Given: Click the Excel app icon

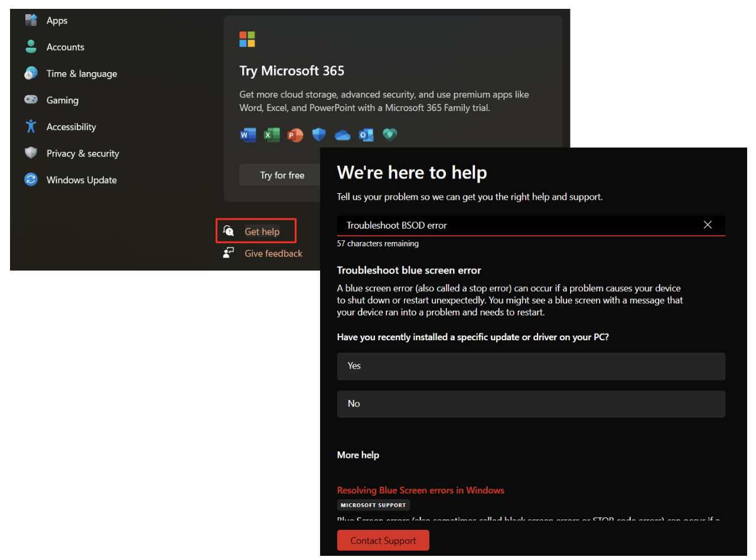Looking at the screenshot, I should click(272, 135).
